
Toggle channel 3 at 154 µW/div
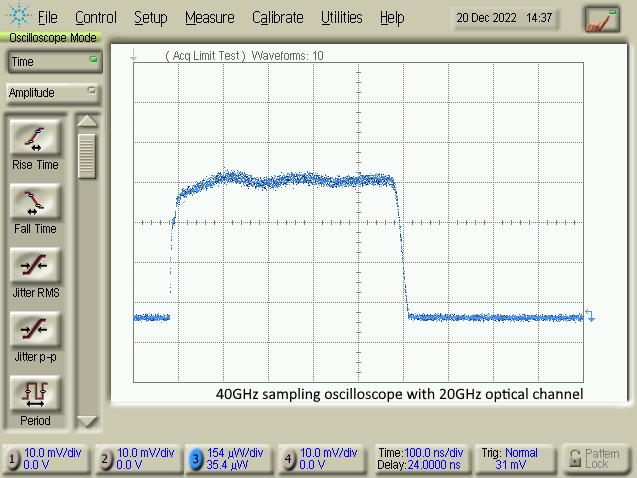pos(198,459)
